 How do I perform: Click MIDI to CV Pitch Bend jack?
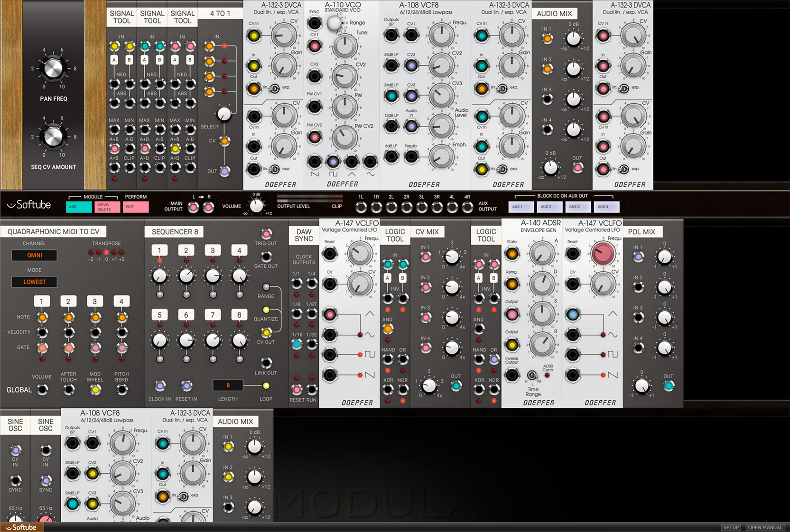122,390
